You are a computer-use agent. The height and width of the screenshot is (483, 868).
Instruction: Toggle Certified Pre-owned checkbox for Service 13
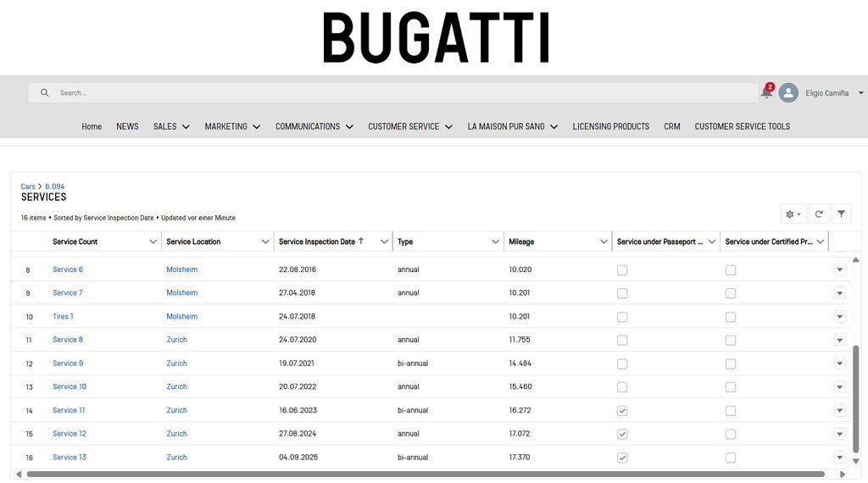(x=731, y=458)
